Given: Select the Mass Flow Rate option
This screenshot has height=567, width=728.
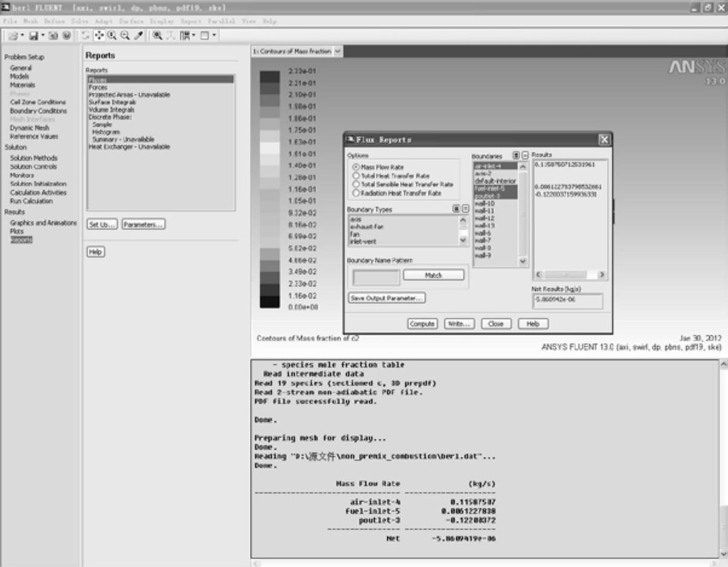Looking at the screenshot, I should 355,167.
